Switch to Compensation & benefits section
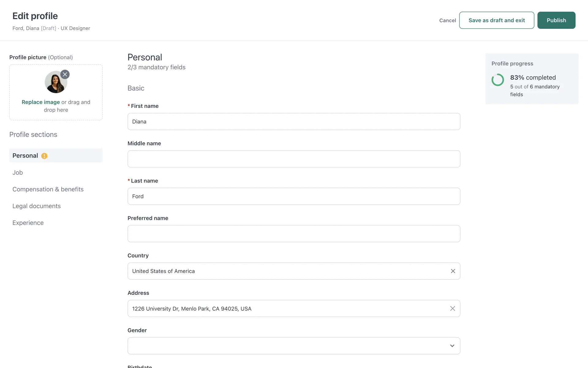This screenshot has height=368, width=588. (48, 189)
